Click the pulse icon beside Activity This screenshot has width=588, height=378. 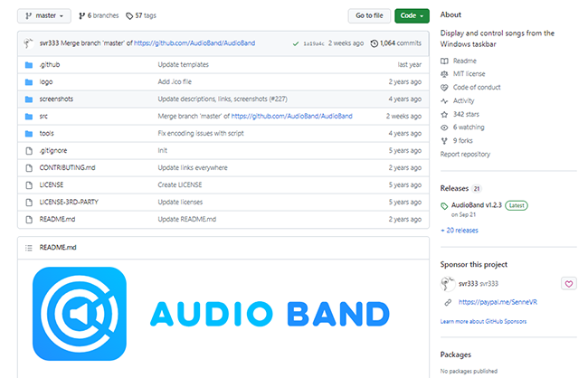[444, 101]
